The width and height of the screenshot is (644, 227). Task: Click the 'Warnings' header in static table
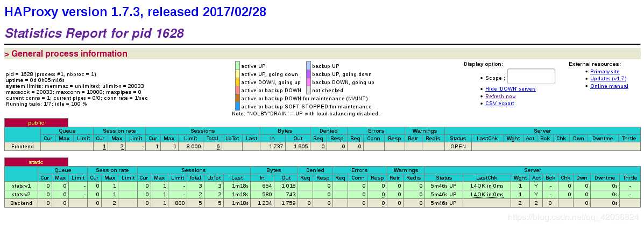click(406, 170)
